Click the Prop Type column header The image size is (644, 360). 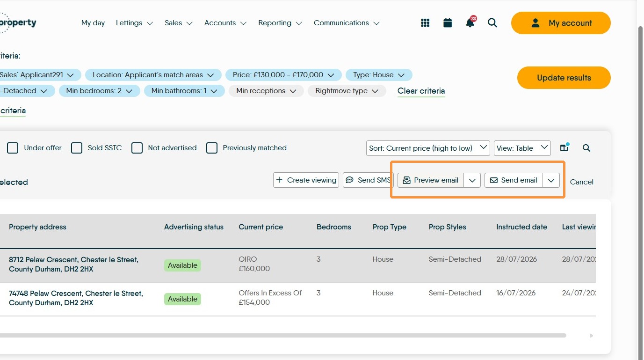point(390,227)
